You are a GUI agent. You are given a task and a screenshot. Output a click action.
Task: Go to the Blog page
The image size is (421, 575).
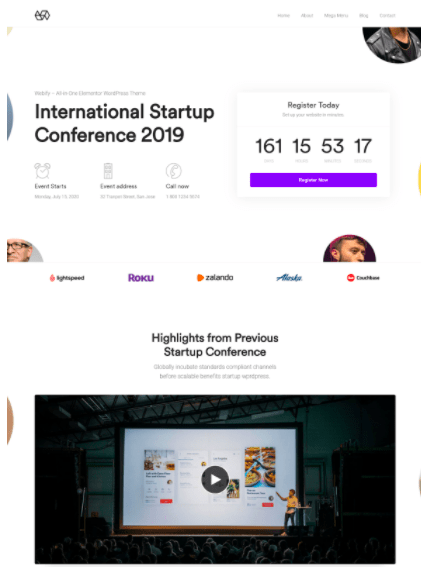[x=363, y=15]
